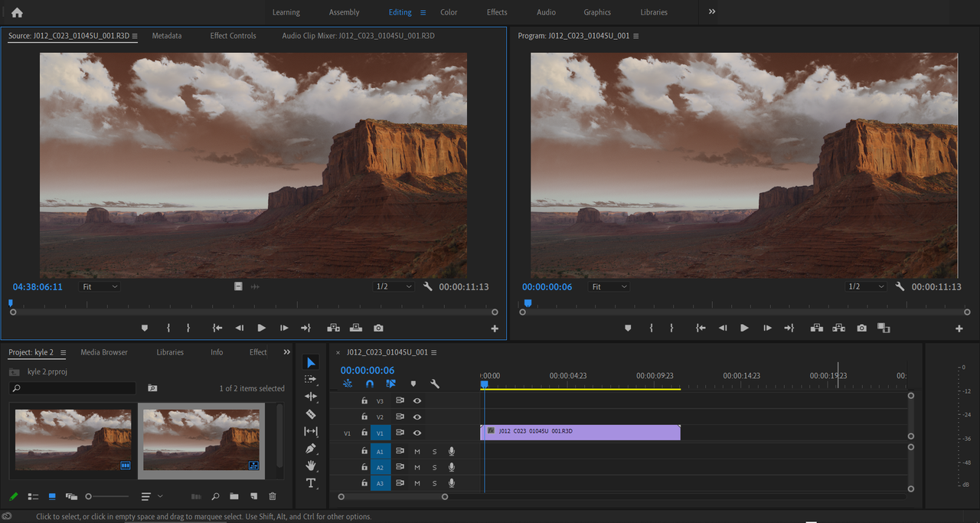Select the Ripple Edit tool
980x523 pixels.
(x=311, y=397)
